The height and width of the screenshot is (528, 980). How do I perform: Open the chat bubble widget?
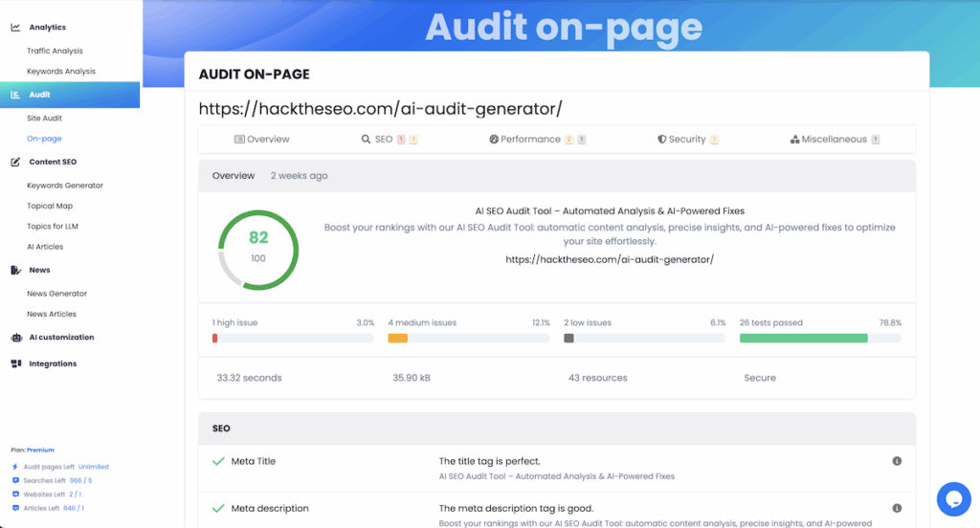[x=954, y=498]
